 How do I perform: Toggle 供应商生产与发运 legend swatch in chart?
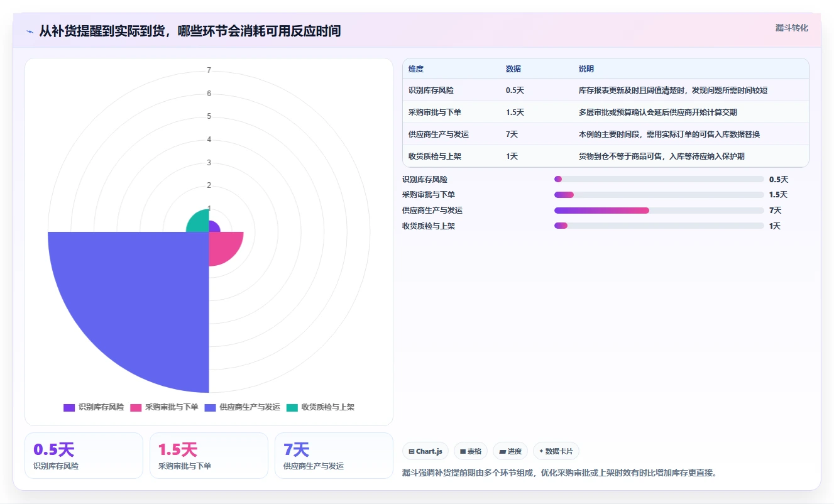(210, 407)
